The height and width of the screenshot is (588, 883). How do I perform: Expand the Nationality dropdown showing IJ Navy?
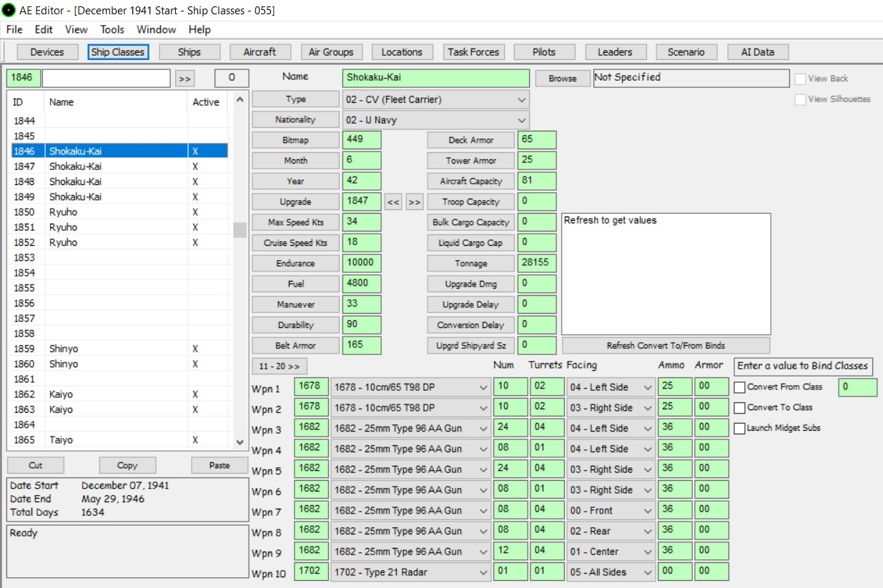point(436,120)
